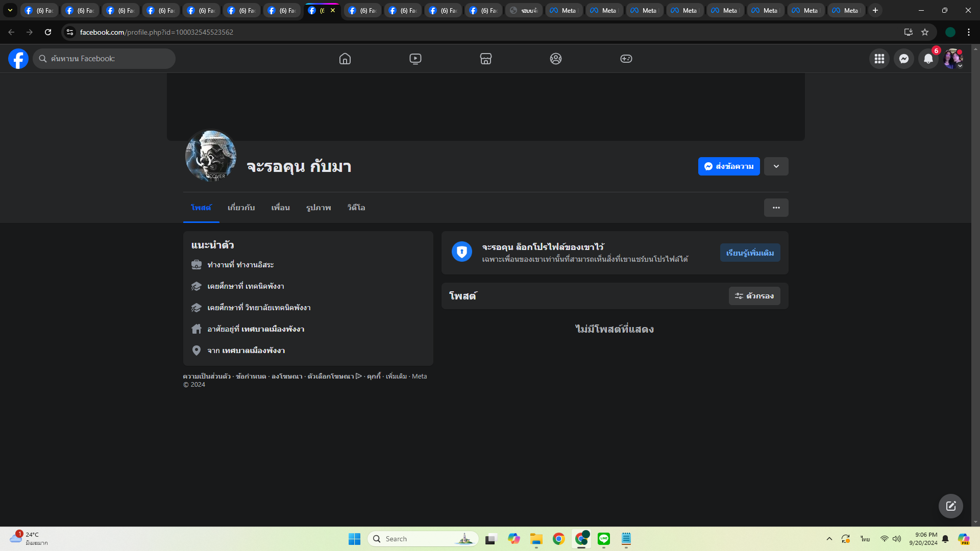Viewport: 980px width, 551px height.
Task: Switch to the เพื่อน tab
Action: [x=280, y=208]
